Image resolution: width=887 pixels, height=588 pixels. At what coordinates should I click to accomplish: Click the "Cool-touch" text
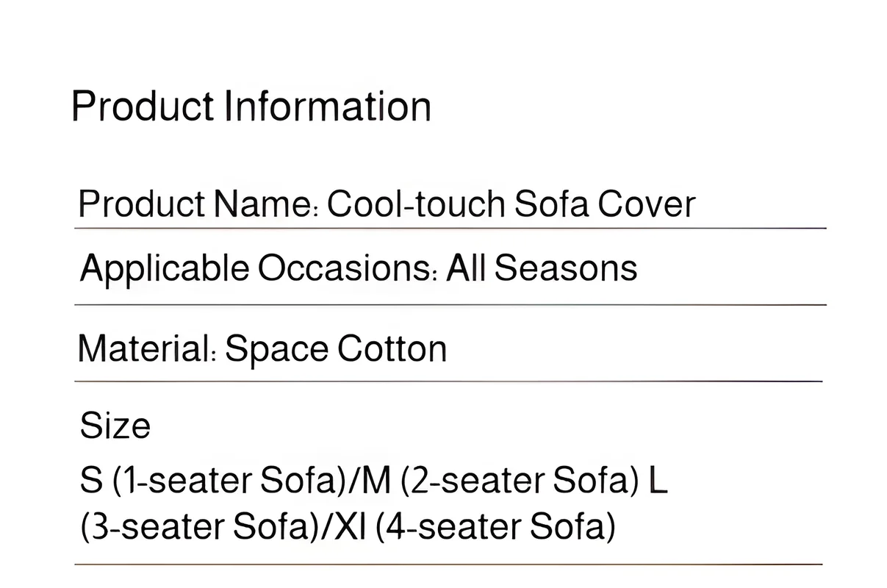pyautogui.click(x=415, y=204)
